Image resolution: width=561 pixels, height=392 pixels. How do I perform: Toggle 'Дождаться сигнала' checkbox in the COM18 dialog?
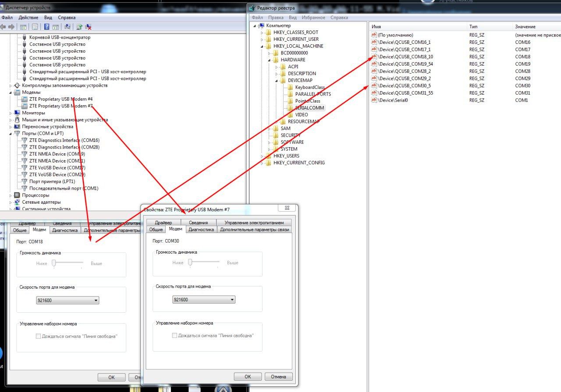38,336
